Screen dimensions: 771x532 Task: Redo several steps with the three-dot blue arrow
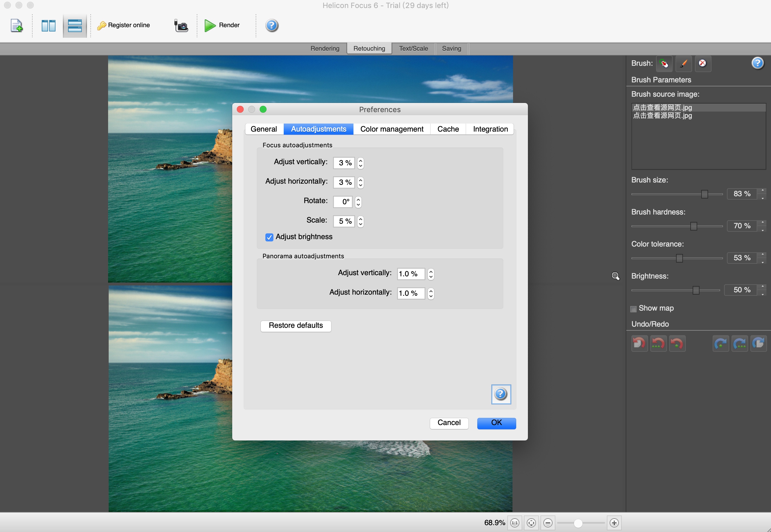click(x=740, y=343)
